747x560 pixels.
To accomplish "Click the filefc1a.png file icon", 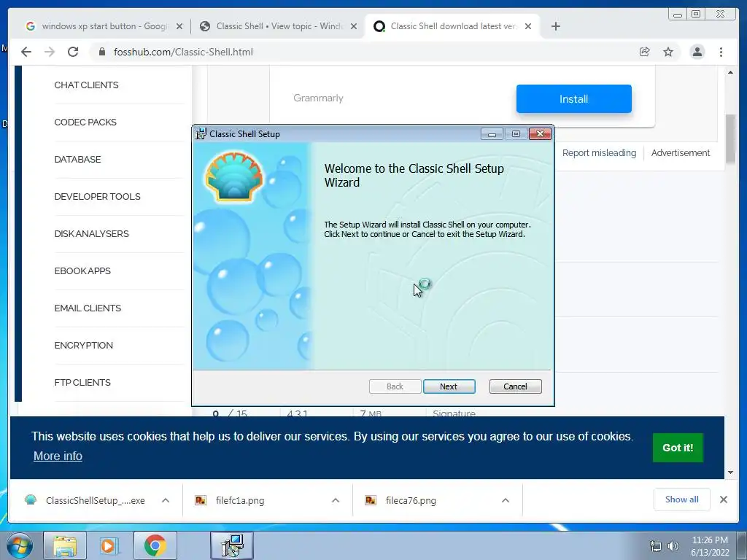I will [201, 500].
